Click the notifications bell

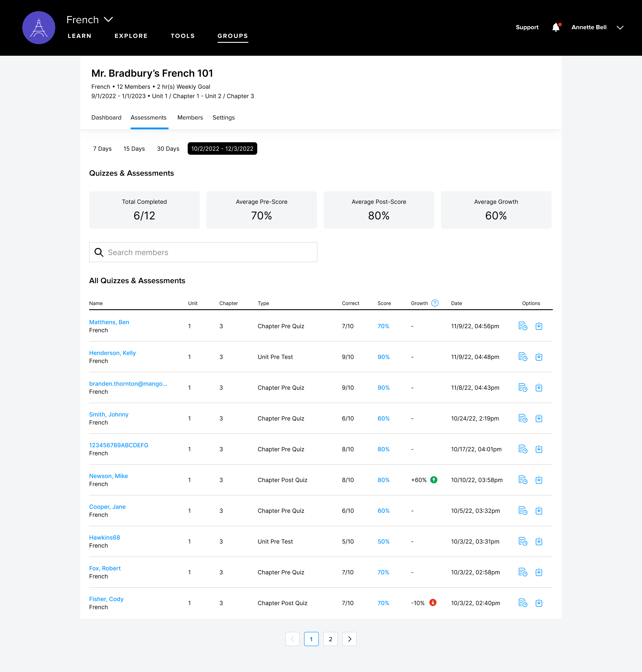coord(556,27)
